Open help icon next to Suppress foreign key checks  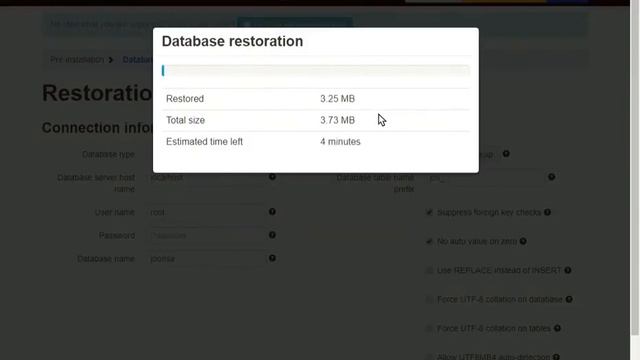(x=547, y=212)
